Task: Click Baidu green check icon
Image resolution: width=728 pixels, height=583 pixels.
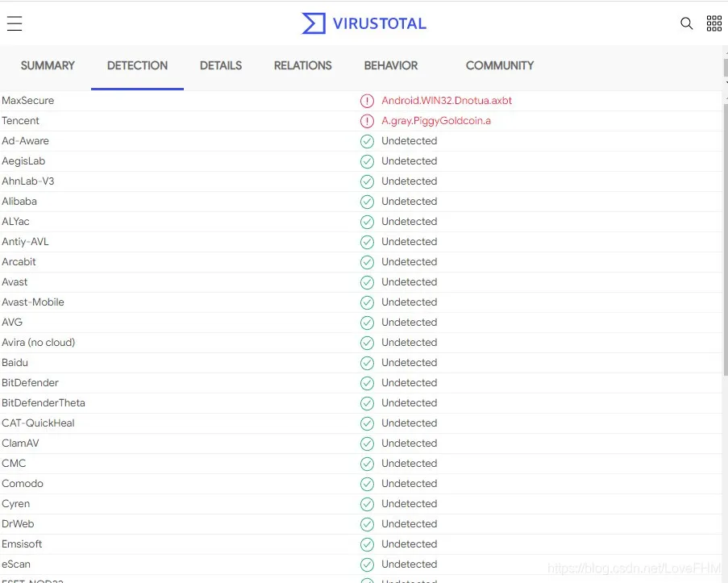Action: 367,363
